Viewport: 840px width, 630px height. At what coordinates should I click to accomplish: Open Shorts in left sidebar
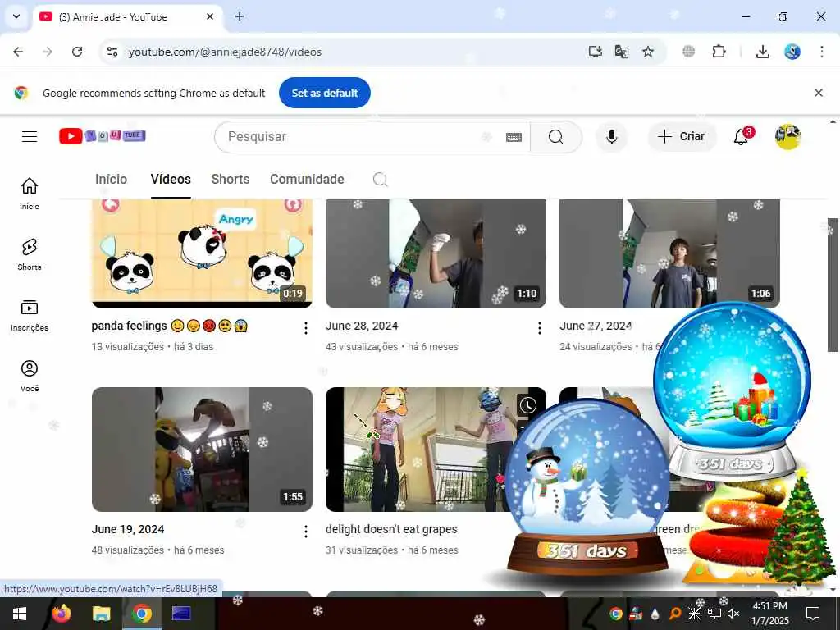pos(30,254)
